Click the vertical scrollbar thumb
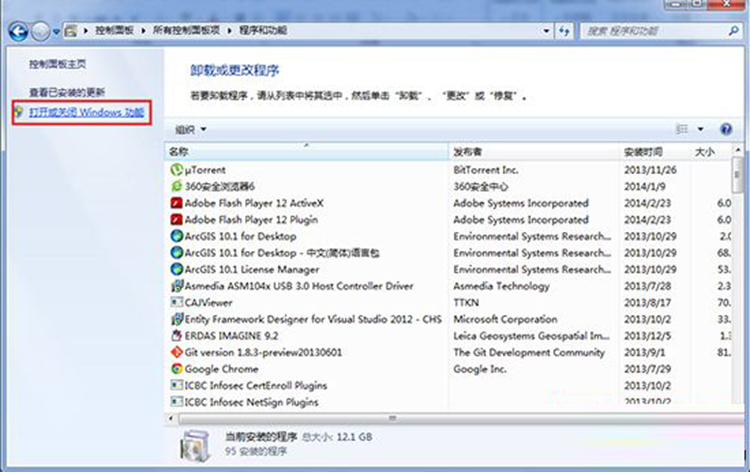Screen dimensions: 750x475 tap(738, 175)
